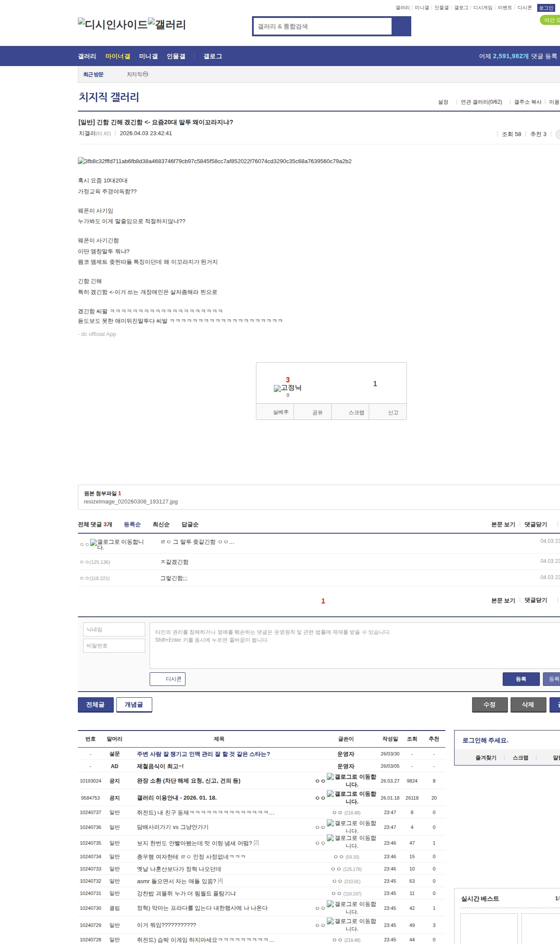Click the 공유 share button

(x=313, y=412)
